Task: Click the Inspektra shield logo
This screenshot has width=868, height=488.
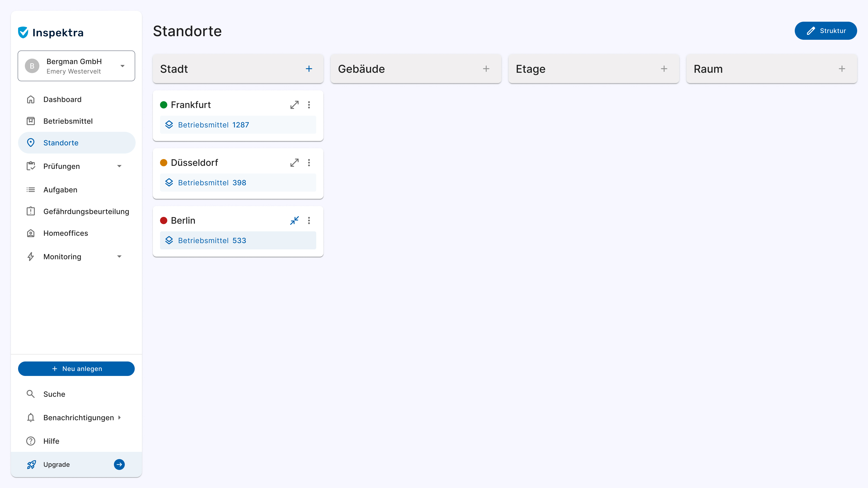Action: 23,32
